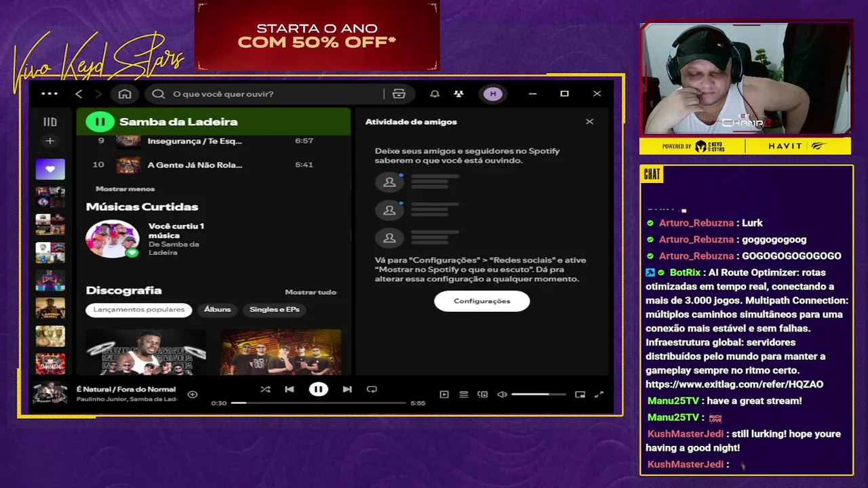Open the Danada playlist thumbnail in sidebar
This screenshot has height=488, width=868.
point(50,363)
